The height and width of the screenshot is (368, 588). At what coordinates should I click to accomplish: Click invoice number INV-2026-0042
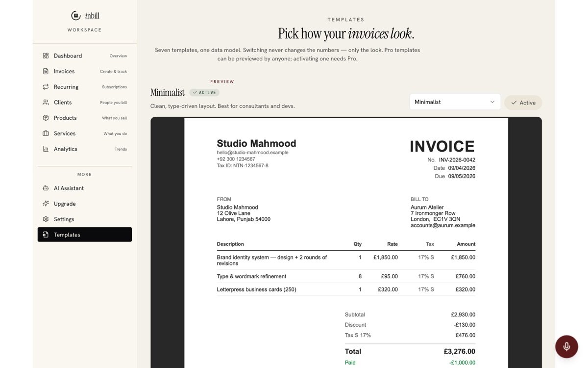coord(457,160)
